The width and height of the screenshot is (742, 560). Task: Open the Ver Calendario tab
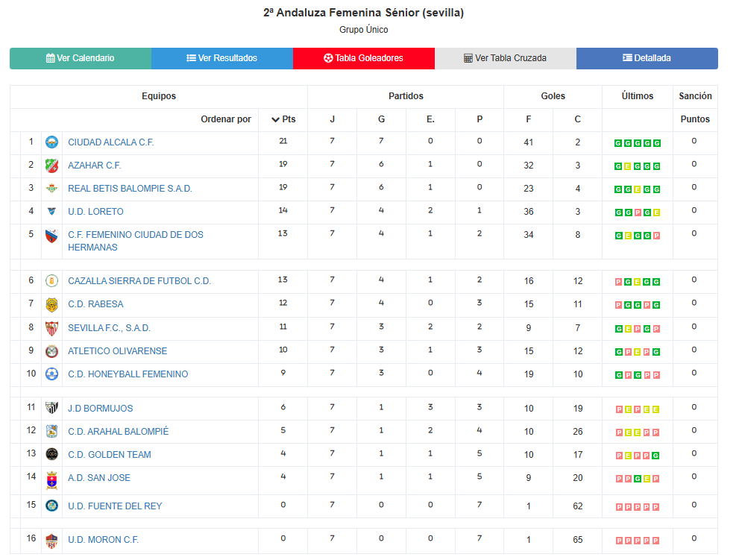point(81,58)
